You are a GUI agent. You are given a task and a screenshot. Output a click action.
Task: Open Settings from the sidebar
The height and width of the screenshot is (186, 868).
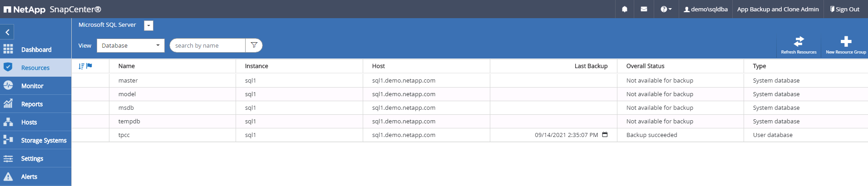[32, 158]
